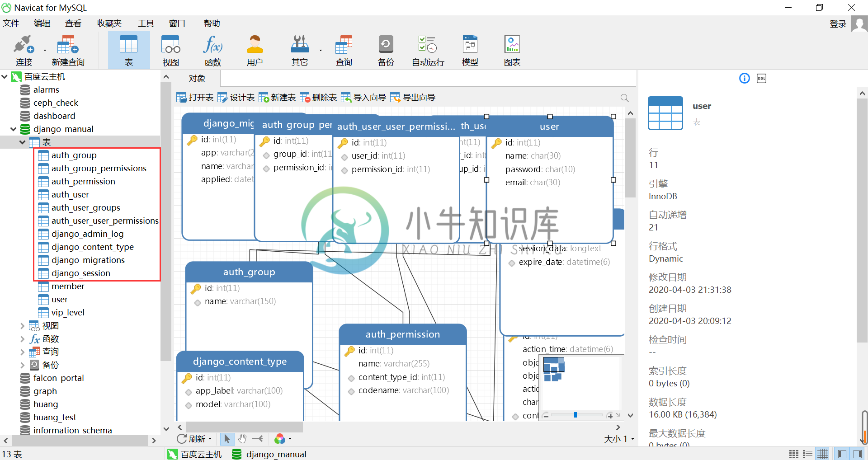Open the 用户 users toolbar button
The width and height of the screenshot is (868, 460).
coord(255,51)
